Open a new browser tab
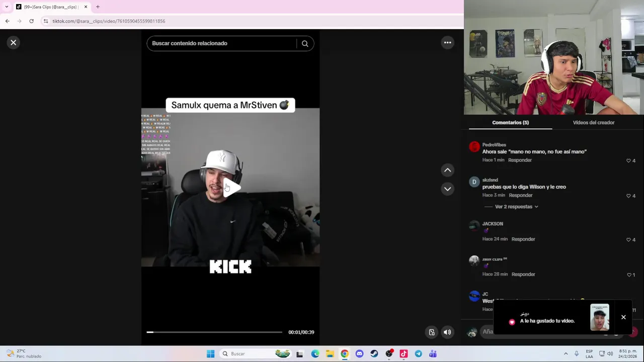Screen dimensions: 644x362 tap(98, 7)
